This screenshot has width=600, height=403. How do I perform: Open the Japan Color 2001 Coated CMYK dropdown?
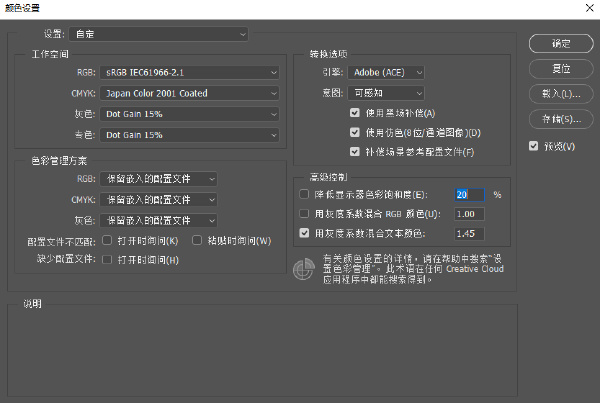click(x=190, y=93)
